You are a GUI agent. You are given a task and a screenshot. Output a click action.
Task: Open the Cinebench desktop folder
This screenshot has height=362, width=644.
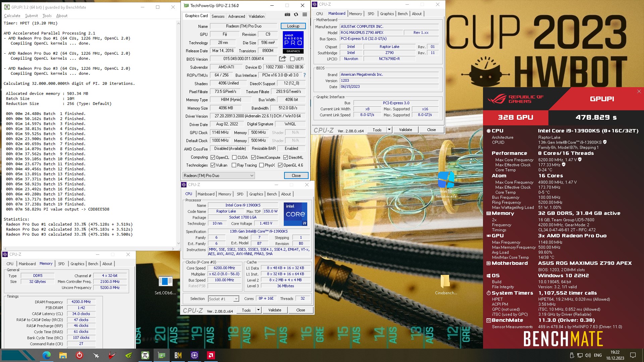click(446, 285)
